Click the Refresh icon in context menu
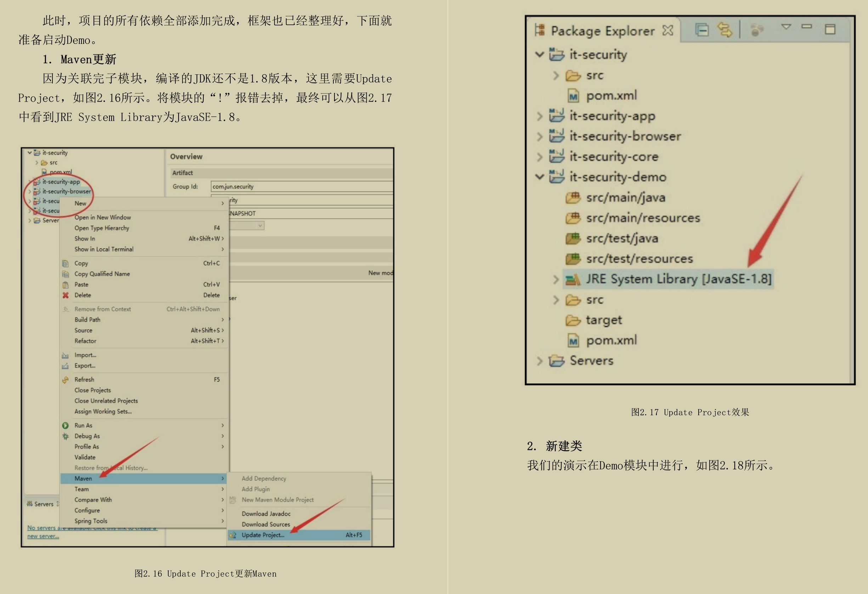This screenshot has width=868, height=594. tap(65, 379)
